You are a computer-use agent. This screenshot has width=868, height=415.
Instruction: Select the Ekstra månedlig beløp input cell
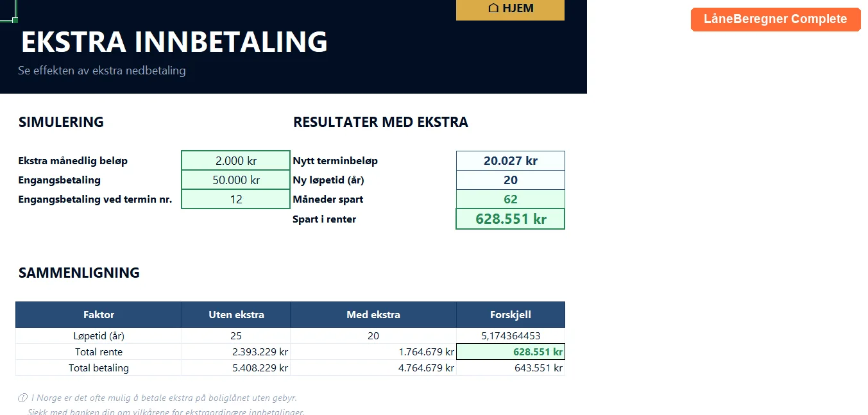[x=236, y=161]
